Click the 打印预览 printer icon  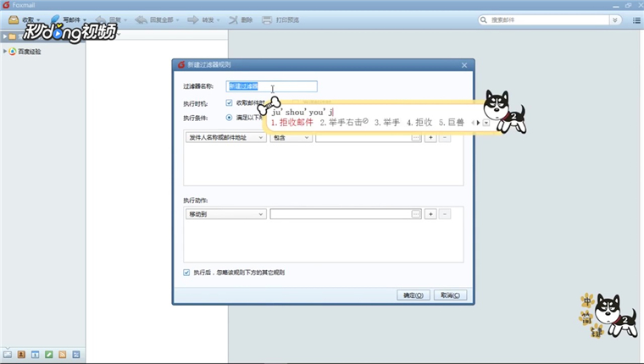click(x=267, y=19)
